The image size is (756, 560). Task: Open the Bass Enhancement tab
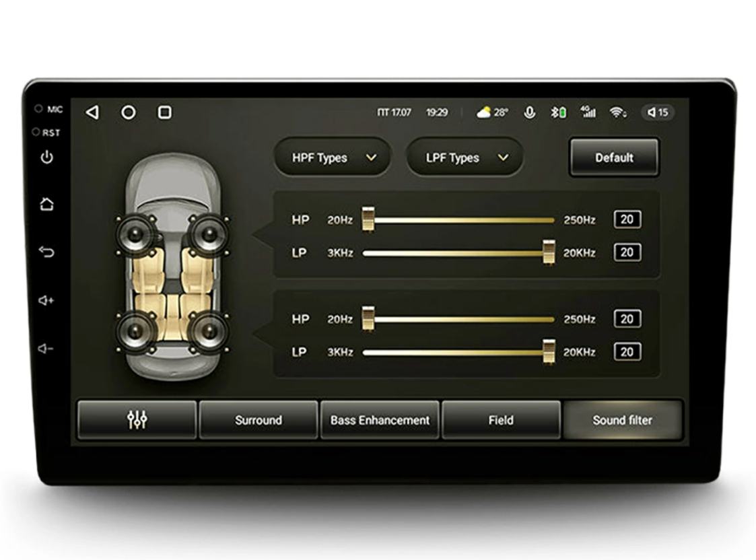point(380,420)
